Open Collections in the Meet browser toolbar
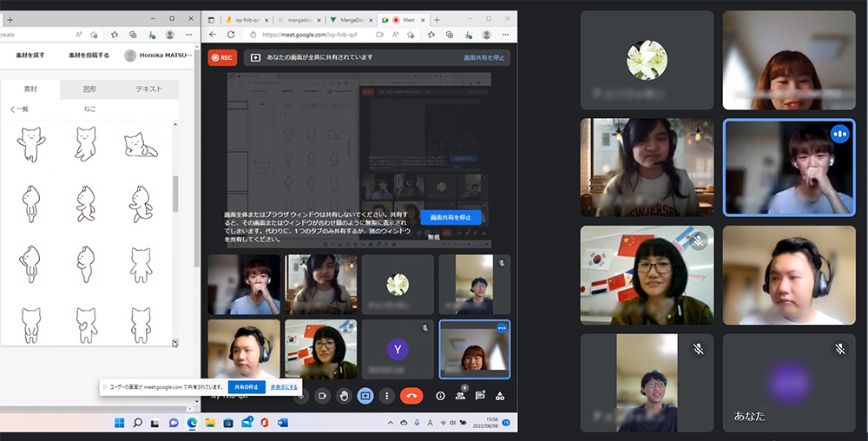868x441 pixels. [x=450, y=35]
